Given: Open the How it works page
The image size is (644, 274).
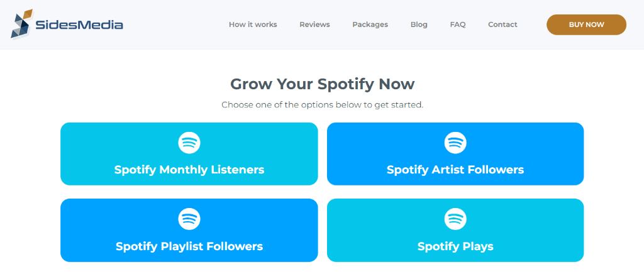Looking at the screenshot, I should click(x=253, y=25).
